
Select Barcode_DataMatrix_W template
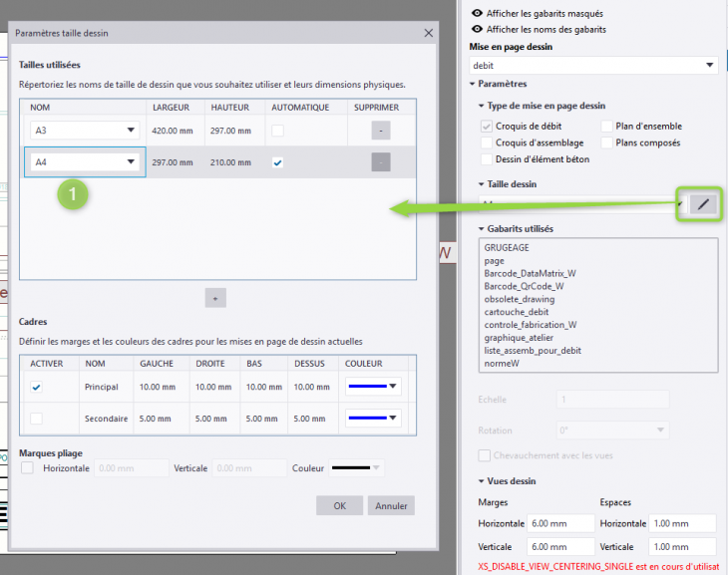click(530, 273)
